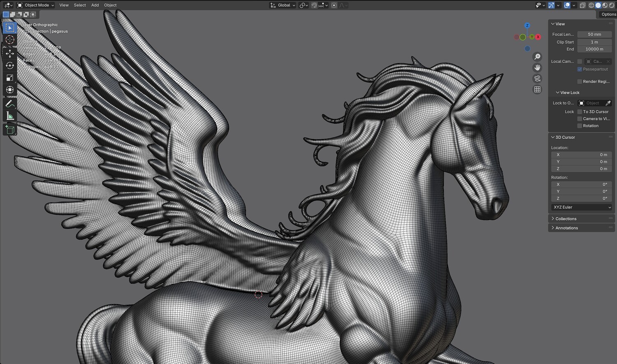The width and height of the screenshot is (617, 364).
Task: Click the Clip Start field
Action: 594,42
